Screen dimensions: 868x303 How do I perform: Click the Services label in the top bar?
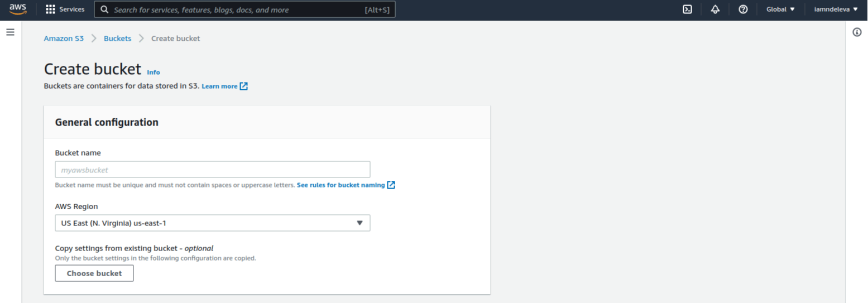[72, 9]
